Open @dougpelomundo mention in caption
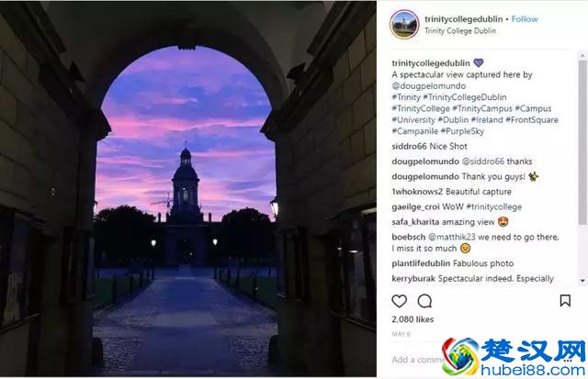 [429, 85]
